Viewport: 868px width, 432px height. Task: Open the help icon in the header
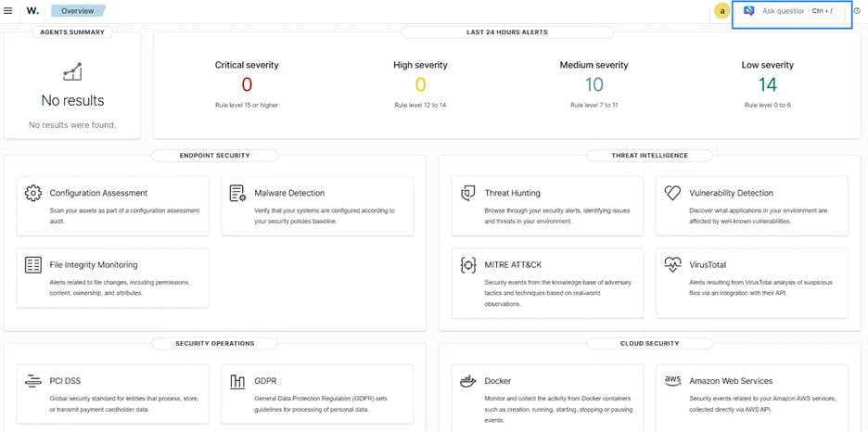pos(857,11)
